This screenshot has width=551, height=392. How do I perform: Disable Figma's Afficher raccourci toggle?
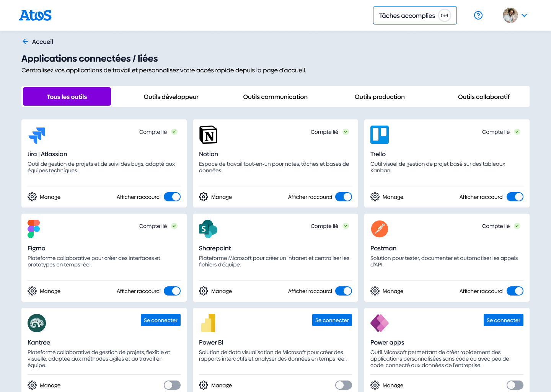pos(172,291)
